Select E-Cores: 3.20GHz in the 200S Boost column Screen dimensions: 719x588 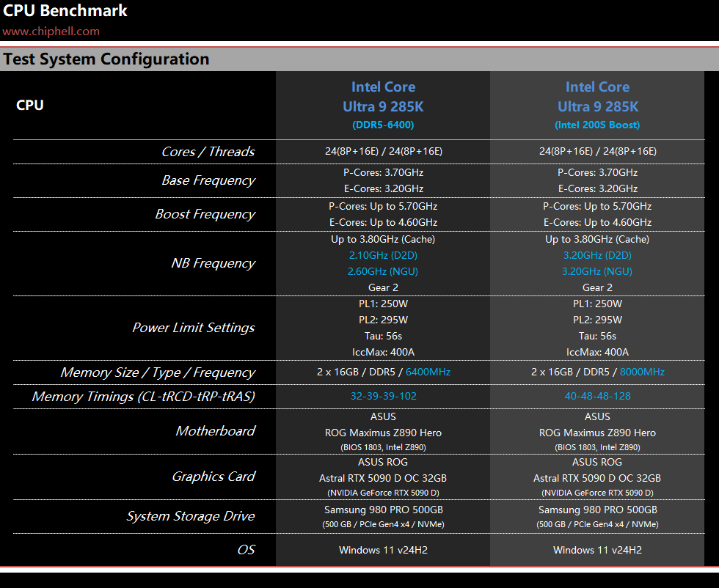[x=597, y=188]
